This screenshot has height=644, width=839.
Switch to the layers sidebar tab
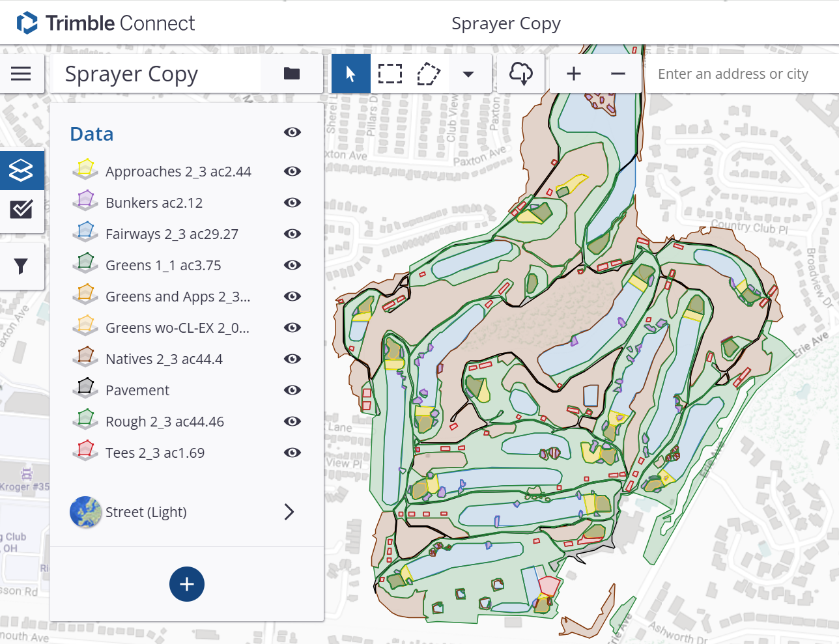(x=21, y=171)
